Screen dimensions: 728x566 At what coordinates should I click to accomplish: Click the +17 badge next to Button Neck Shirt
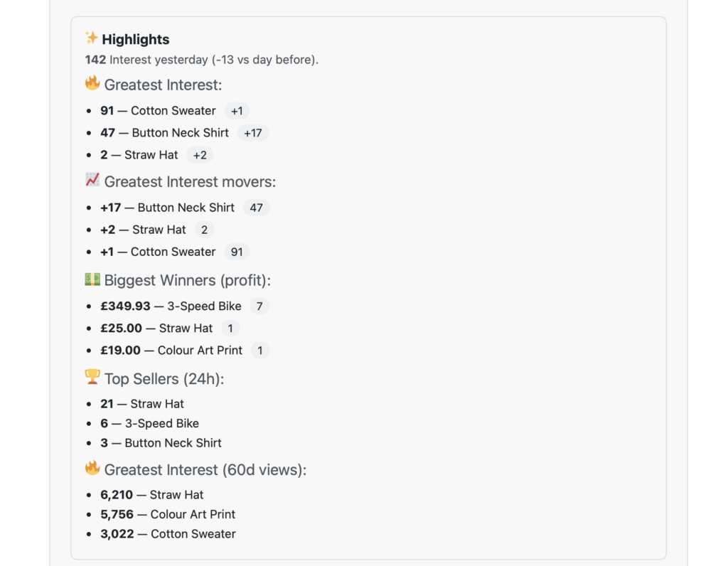coord(252,133)
